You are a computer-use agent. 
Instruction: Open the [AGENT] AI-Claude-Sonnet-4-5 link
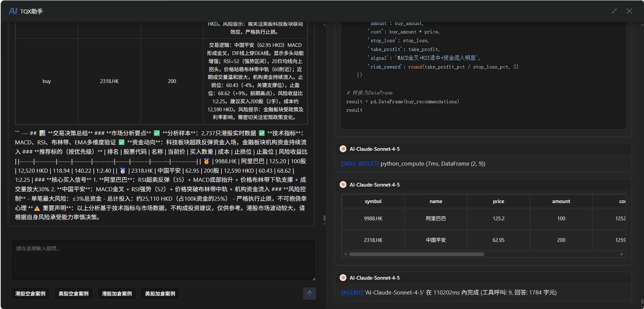point(351,292)
